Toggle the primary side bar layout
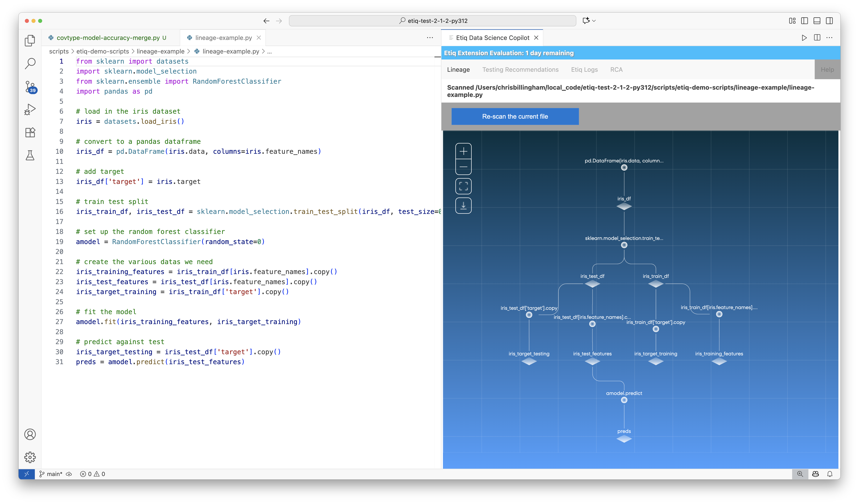 (804, 21)
